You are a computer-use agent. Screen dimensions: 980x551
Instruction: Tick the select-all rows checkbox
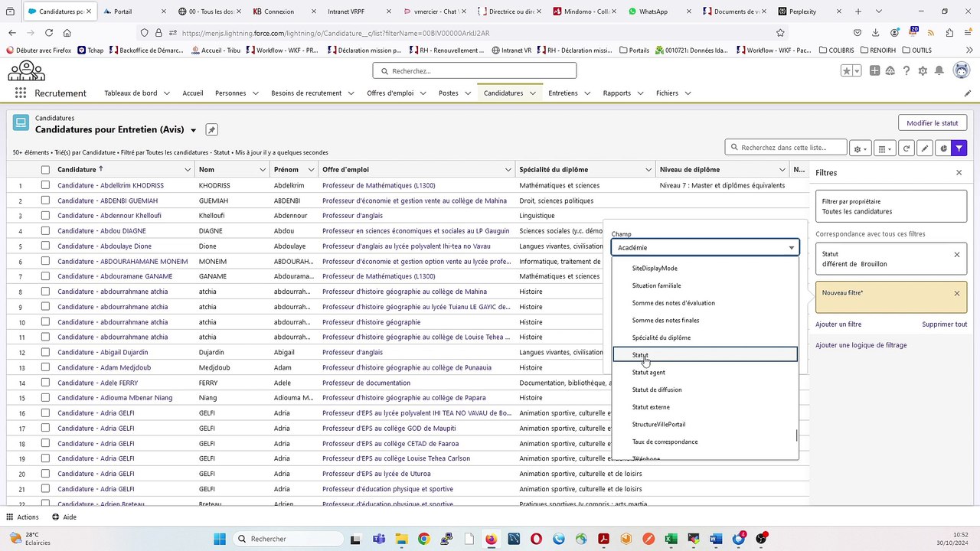[45, 170]
